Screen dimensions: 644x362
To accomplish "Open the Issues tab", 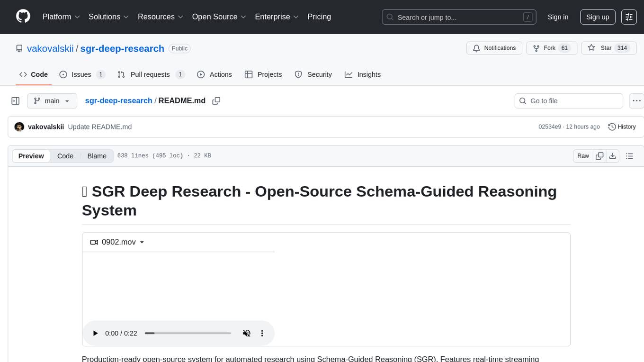I will pos(82,74).
